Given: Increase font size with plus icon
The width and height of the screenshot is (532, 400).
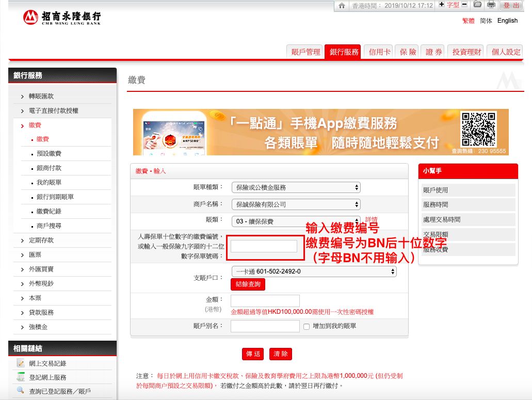Looking at the screenshot, I should (x=441, y=5).
